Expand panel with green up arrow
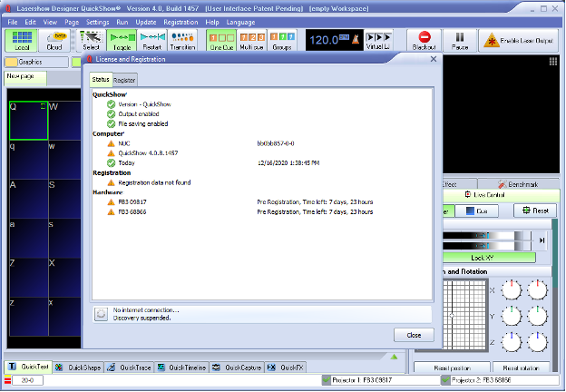The width and height of the screenshot is (566, 392). coord(394,357)
